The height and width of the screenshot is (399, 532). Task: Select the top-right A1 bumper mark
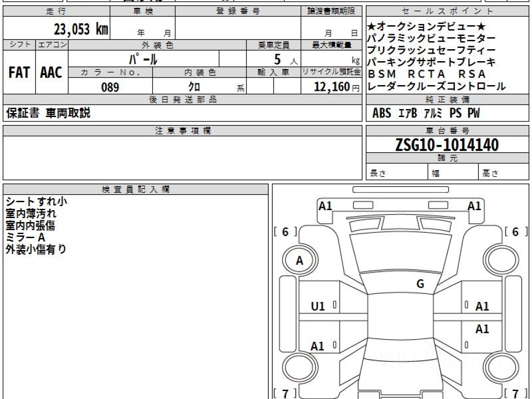point(474,206)
